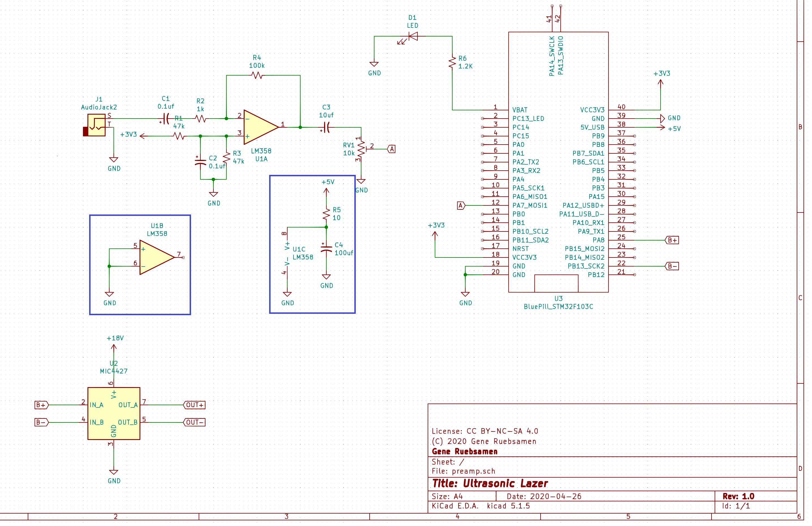This screenshot has height=526, width=812.
Task: Select the C3 10uf capacitor symbol
Action: (x=327, y=128)
